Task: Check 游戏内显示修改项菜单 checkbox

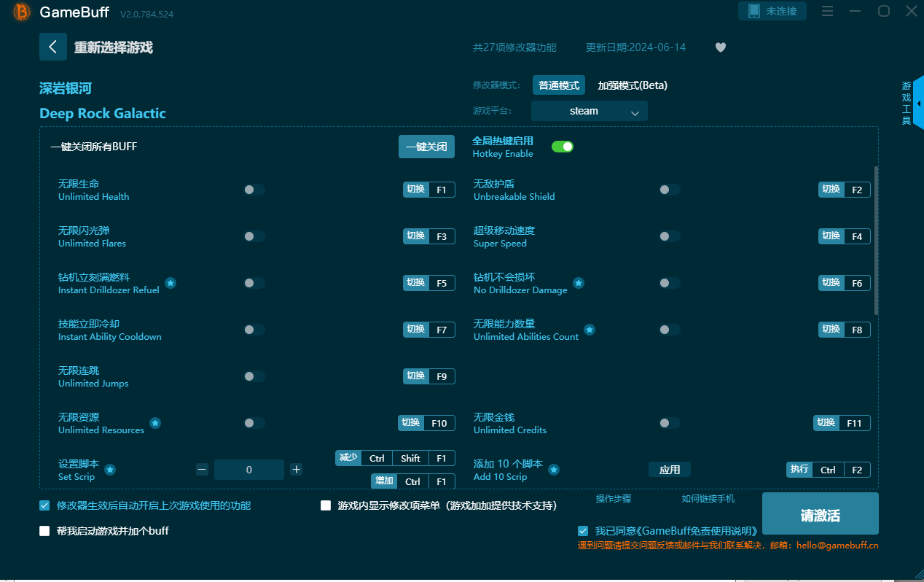Action: pyautogui.click(x=326, y=505)
